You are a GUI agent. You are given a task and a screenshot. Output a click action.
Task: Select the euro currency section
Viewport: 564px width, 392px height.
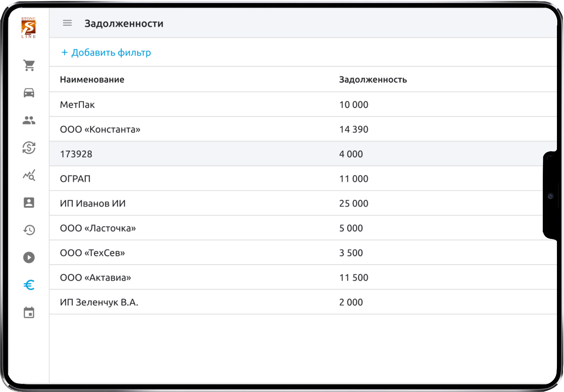(x=29, y=285)
